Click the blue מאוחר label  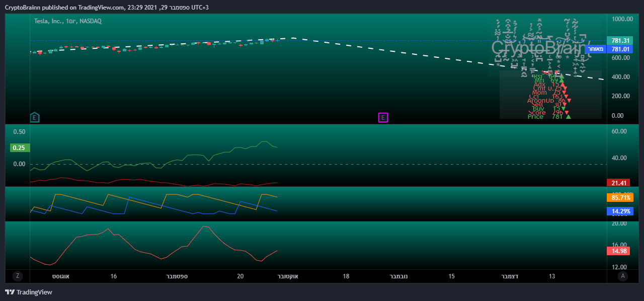(x=596, y=49)
